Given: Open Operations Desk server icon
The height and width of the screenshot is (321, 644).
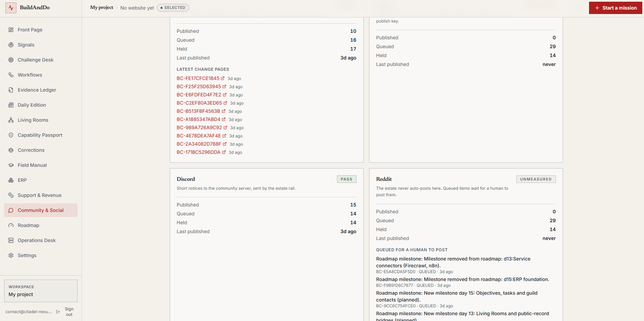Looking at the screenshot, I should [x=11, y=240].
